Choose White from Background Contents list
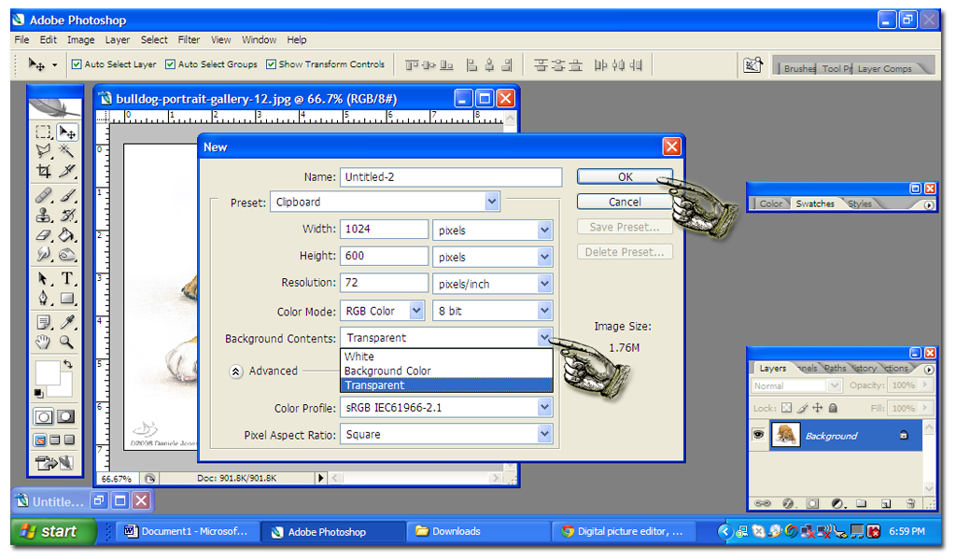 click(446, 357)
